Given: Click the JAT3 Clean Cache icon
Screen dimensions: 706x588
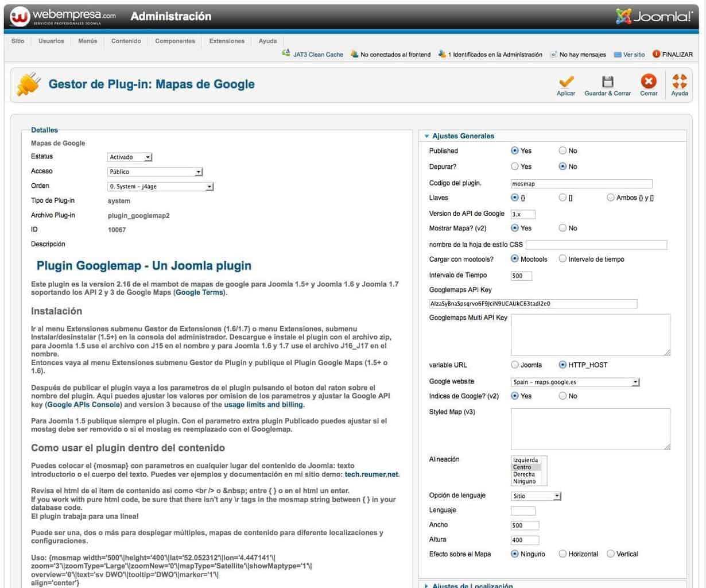Looking at the screenshot, I should 286,53.
